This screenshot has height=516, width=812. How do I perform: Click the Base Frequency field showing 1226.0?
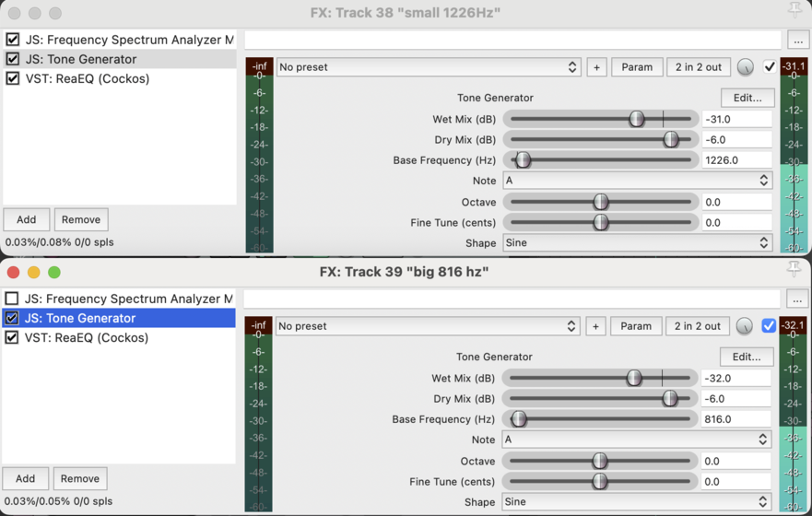736,160
